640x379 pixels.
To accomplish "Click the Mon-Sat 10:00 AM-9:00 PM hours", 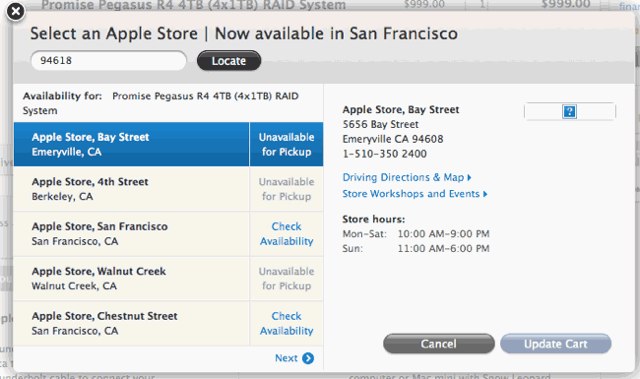I will pos(416,234).
